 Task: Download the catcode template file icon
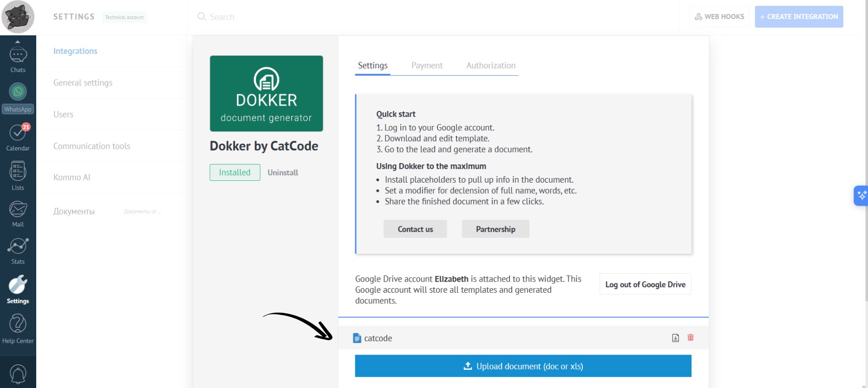(675, 338)
